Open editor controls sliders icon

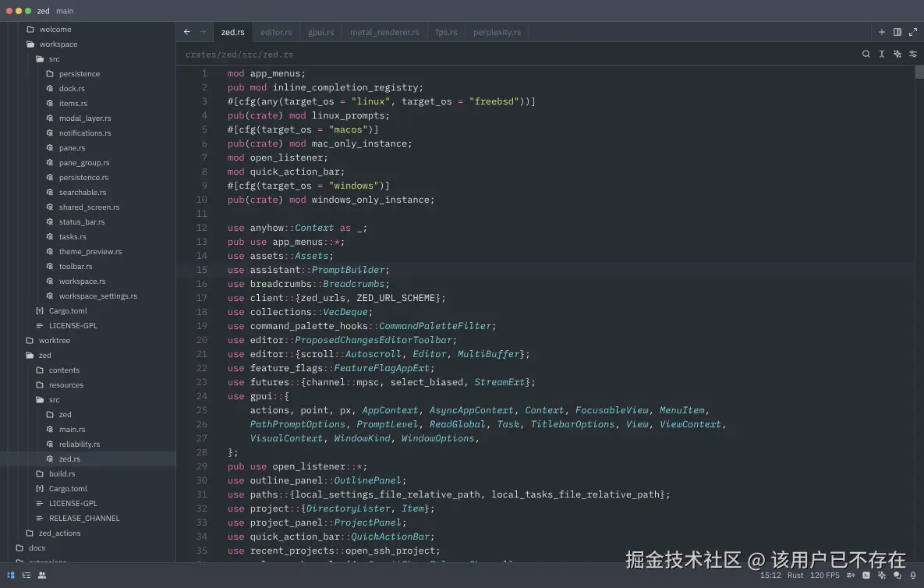click(x=913, y=54)
